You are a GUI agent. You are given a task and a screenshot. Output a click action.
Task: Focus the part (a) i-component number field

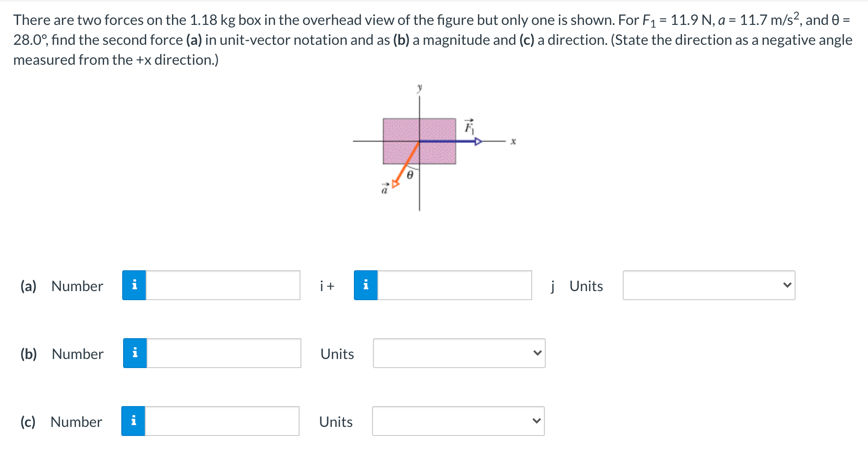pos(223,285)
